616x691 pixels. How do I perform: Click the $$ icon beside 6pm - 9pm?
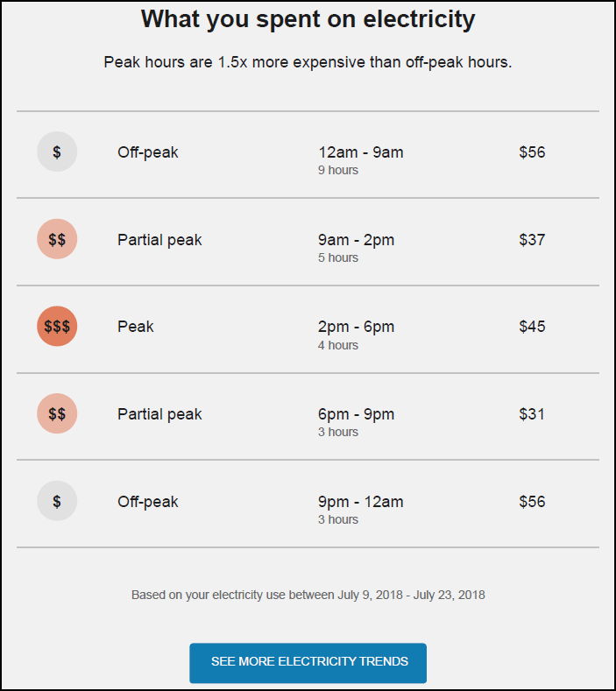(57, 413)
